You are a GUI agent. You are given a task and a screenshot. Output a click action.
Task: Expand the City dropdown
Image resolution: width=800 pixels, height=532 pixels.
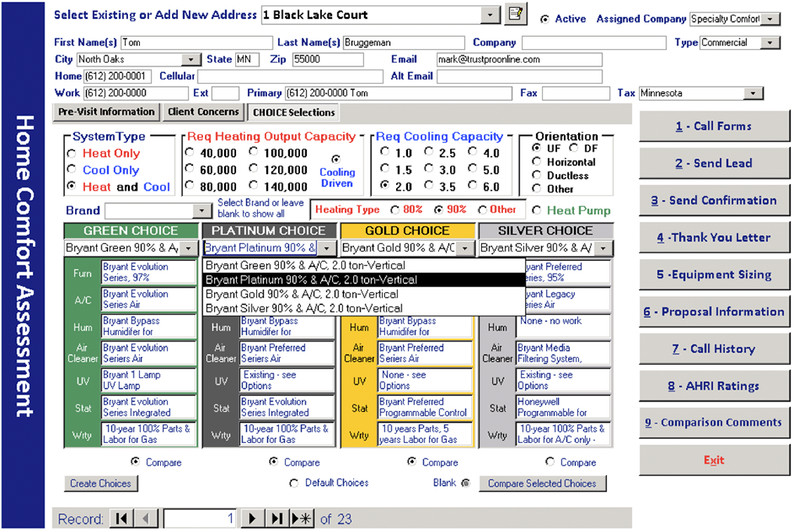click(191, 59)
